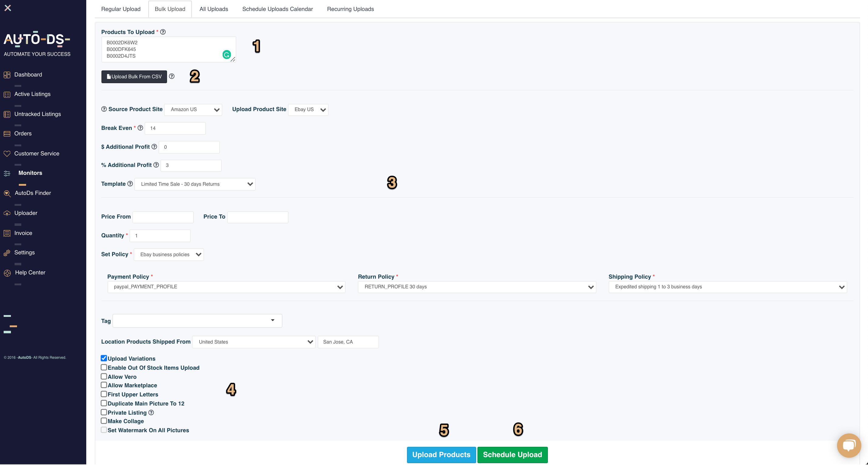Click the Upload Products button
The width and height of the screenshot is (868, 465).
pyautogui.click(x=441, y=455)
